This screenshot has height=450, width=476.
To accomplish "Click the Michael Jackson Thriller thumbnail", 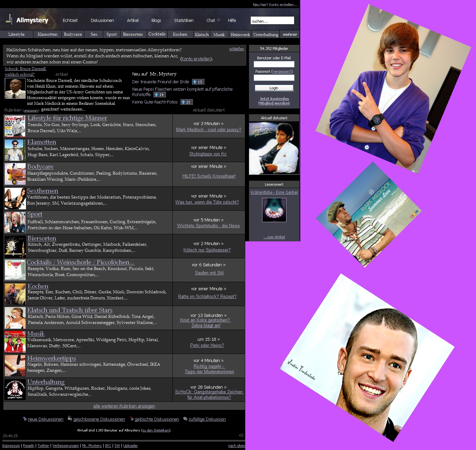I will [274, 148].
